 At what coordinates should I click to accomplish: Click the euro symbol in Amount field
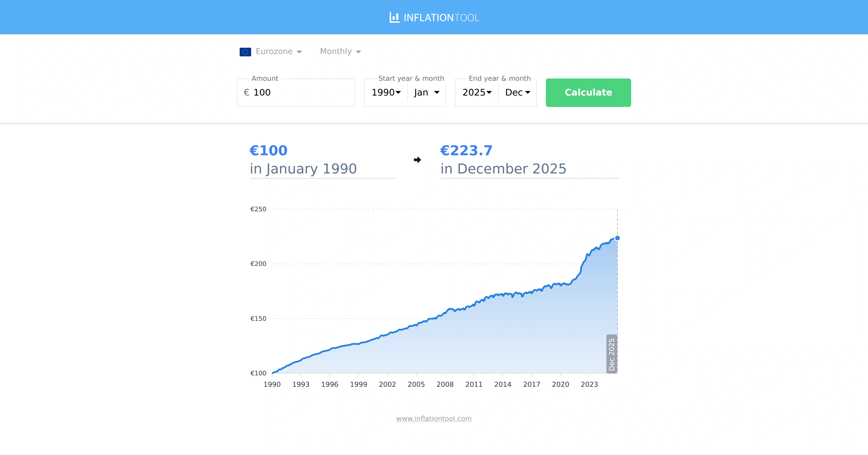tap(246, 92)
